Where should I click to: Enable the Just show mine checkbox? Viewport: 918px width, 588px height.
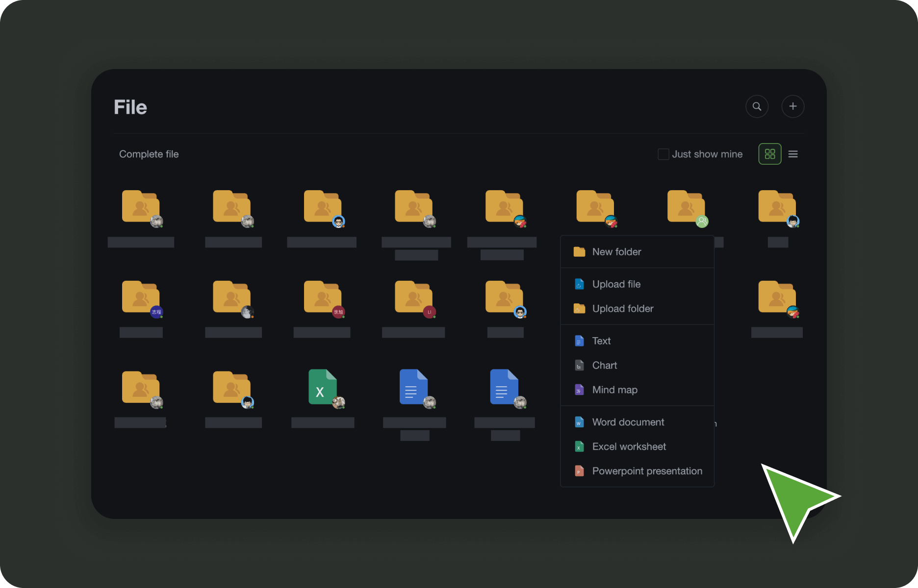pyautogui.click(x=663, y=154)
